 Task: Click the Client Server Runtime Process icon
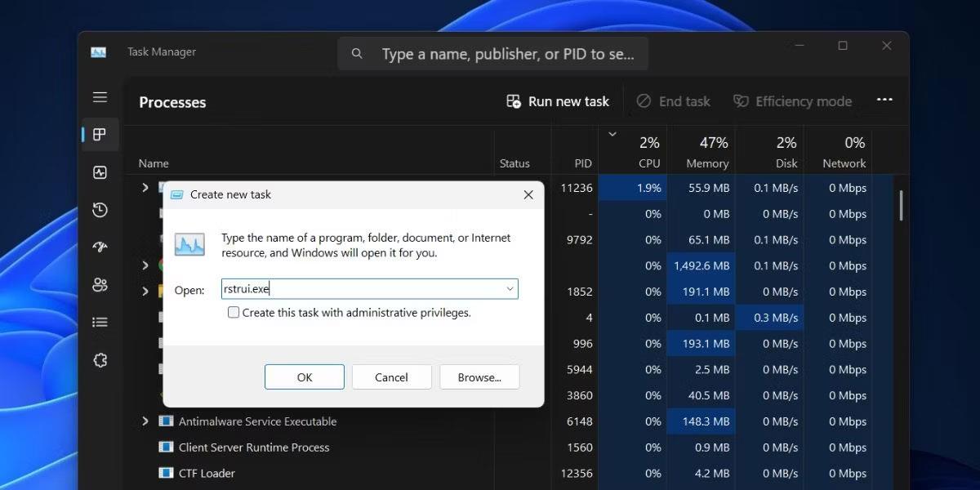(166, 448)
